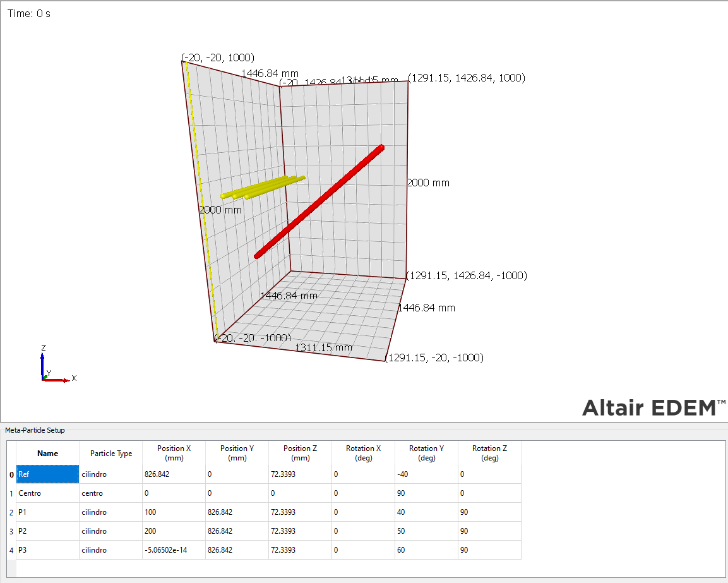Click Position Y cell of the Ref row
Image resolution: width=728 pixels, height=583 pixels.
[x=237, y=474]
